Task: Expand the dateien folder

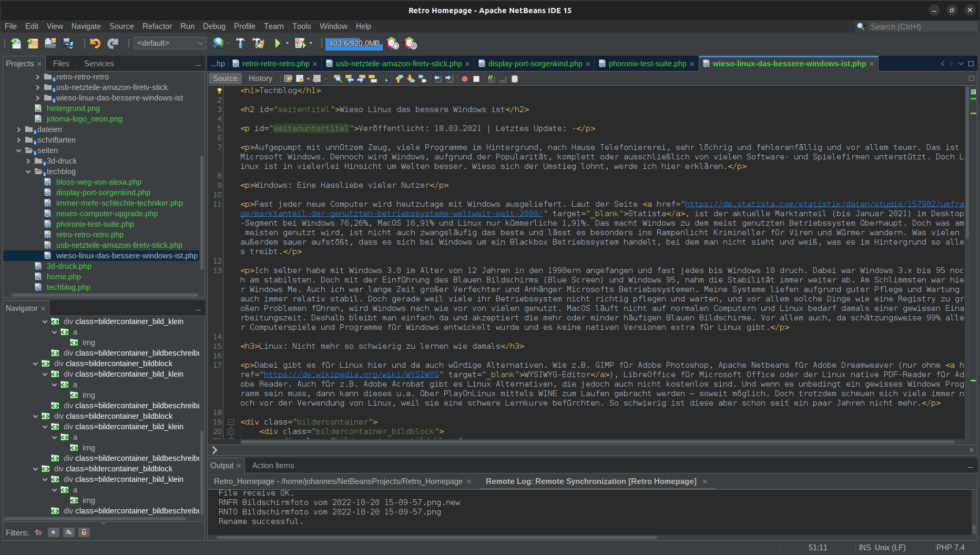Action: tap(19, 129)
